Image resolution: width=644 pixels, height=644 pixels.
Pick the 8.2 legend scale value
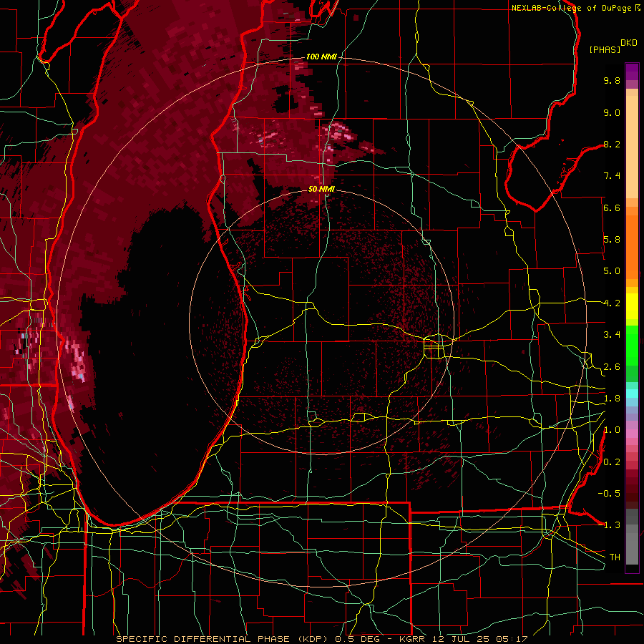(x=612, y=144)
